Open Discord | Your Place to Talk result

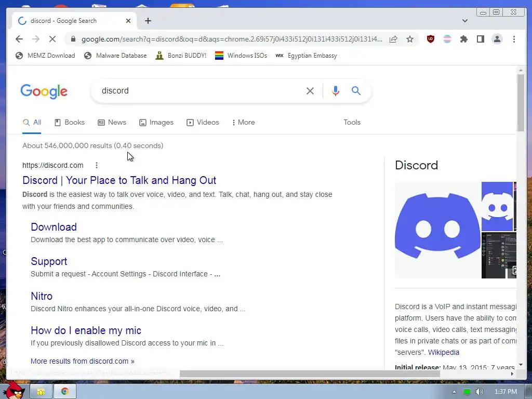[119, 180]
